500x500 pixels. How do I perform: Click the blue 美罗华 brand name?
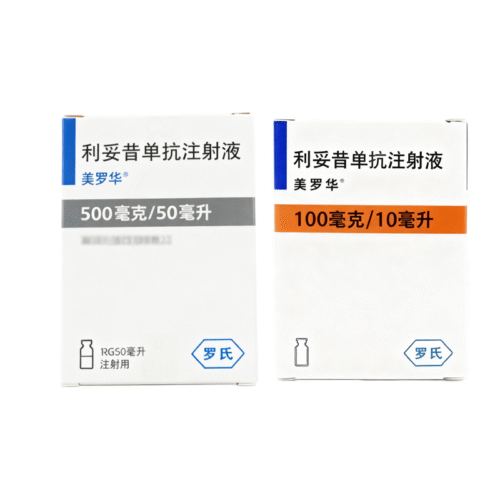[102, 179]
